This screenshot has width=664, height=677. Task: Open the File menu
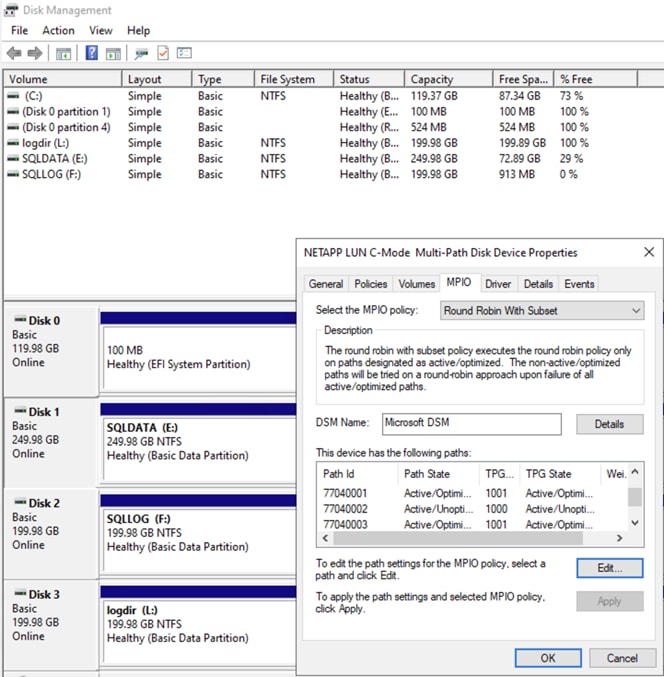(x=19, y=30)
